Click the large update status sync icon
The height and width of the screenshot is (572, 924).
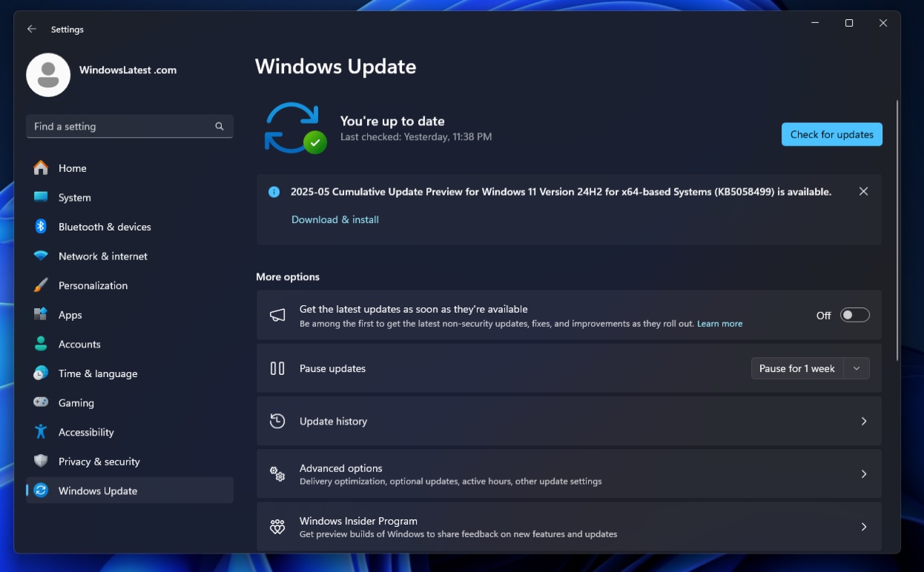(x=295, y=127)
